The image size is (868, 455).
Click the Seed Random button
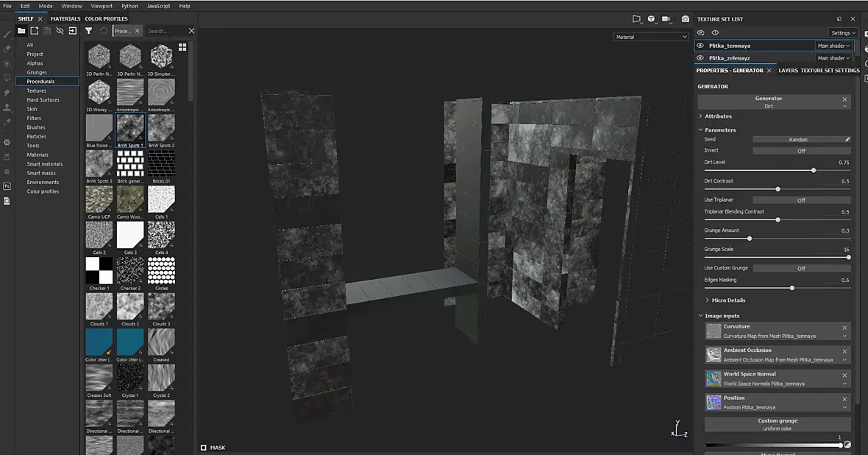point(797,140)
